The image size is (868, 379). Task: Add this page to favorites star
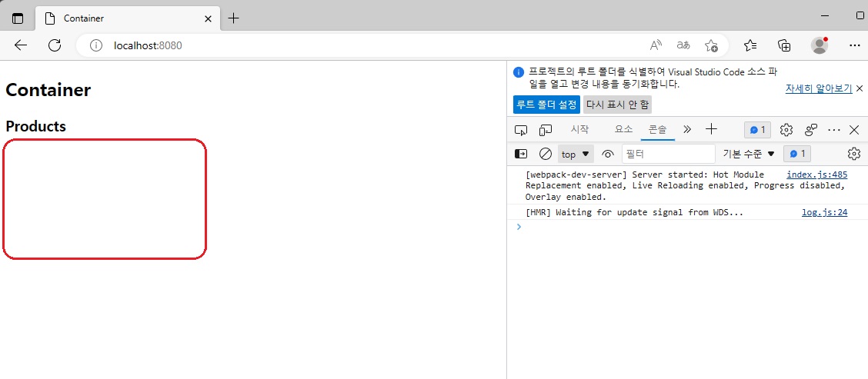711,45
